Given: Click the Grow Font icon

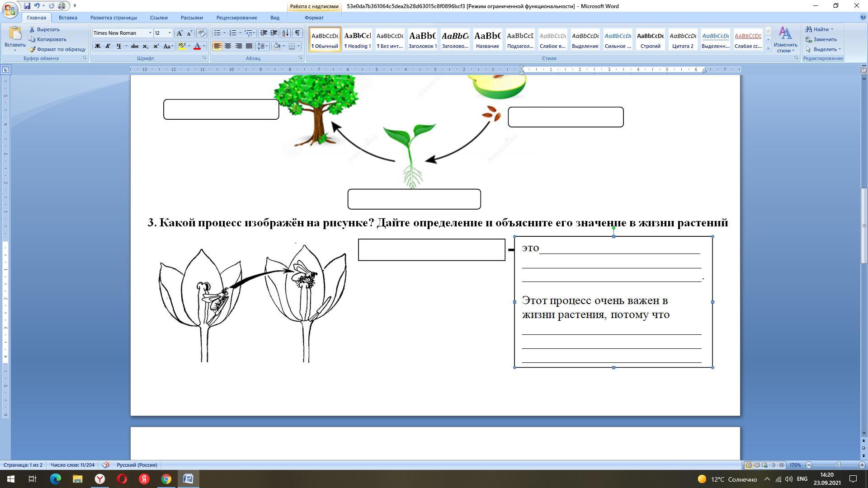Looking at the screenshot, I should 179,33.
